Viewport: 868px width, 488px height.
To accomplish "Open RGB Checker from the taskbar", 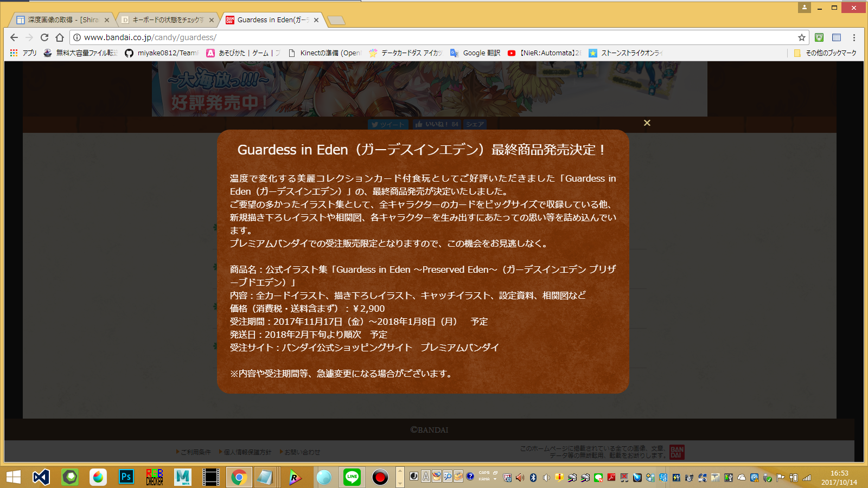I will click(x=155, y=477).
